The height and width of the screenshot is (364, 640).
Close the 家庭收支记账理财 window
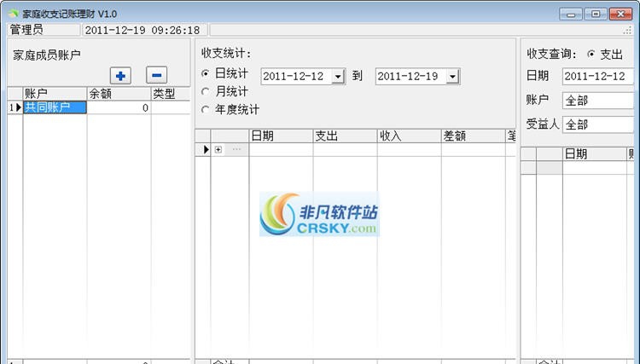tap(621, 14)
